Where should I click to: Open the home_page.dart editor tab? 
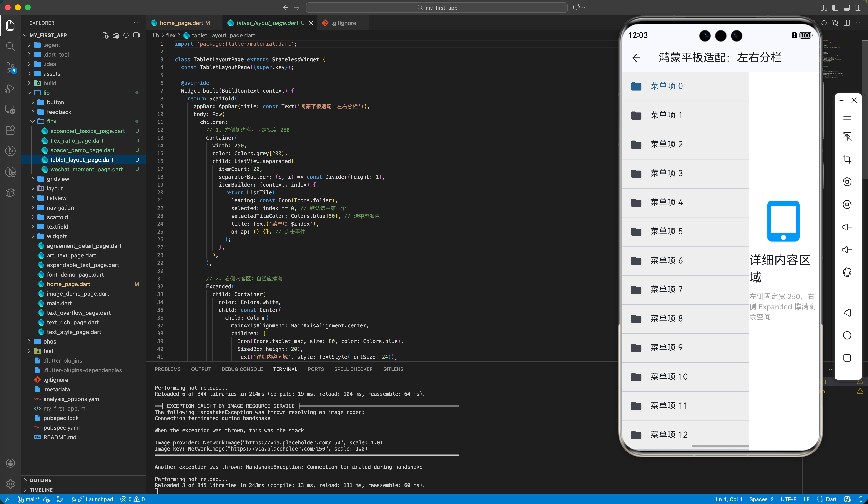tap(181, 23)
